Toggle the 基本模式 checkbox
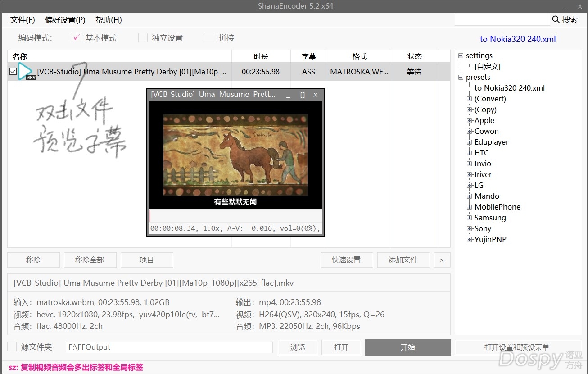 [x=77, y=38]
